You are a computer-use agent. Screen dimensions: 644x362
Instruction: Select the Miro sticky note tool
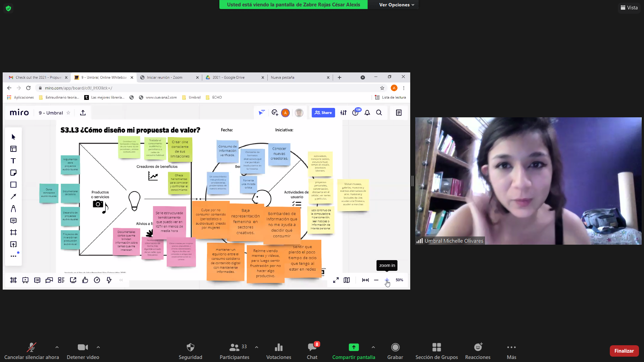[x=13, y=173]
